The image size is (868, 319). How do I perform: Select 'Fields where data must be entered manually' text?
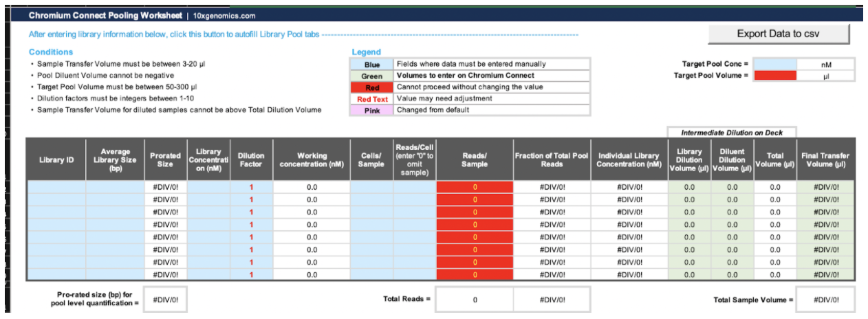[x=471, y=64]
